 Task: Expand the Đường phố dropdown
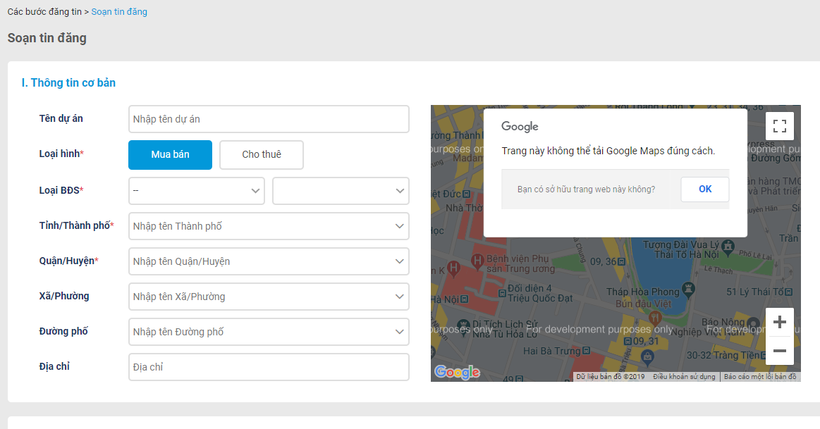pos(269,332)
